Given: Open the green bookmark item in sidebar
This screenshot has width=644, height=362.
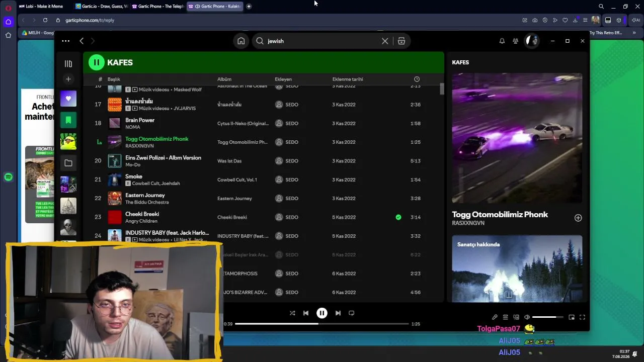Looking at the screenshot, I should click(68, 120).
